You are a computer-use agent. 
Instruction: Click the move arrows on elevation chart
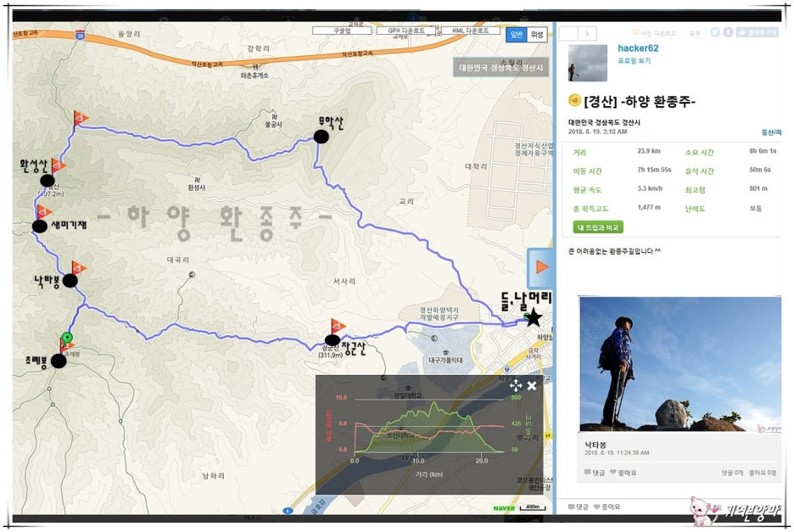pyautogui.click(x=516, y=386)
